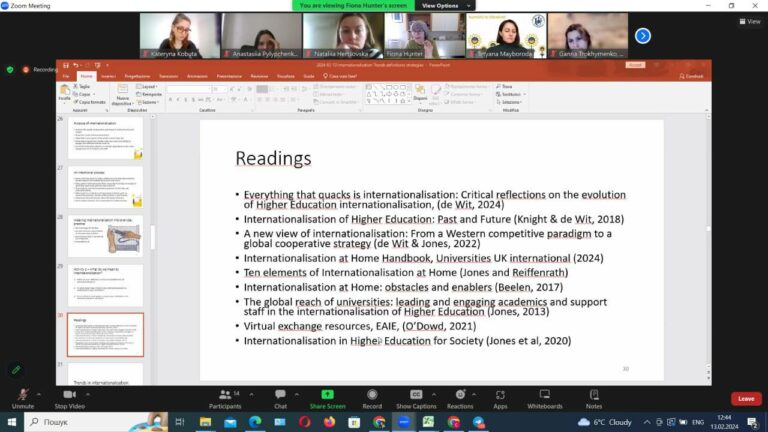This screenshot has height=432, width=768.
Task: Expand the arrow next to Participants
Action: (251, 394)
